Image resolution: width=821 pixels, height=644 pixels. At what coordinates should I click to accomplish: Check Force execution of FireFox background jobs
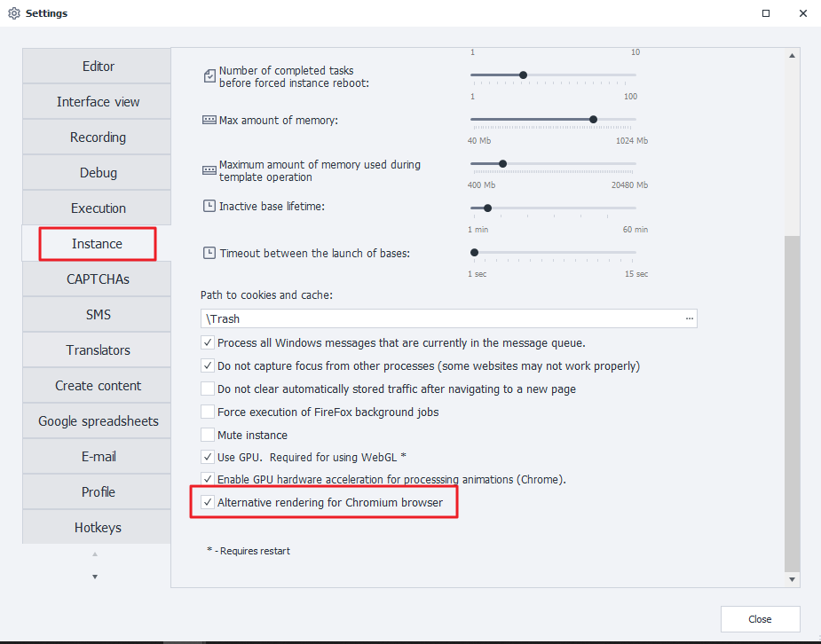[x=208, y=412]
